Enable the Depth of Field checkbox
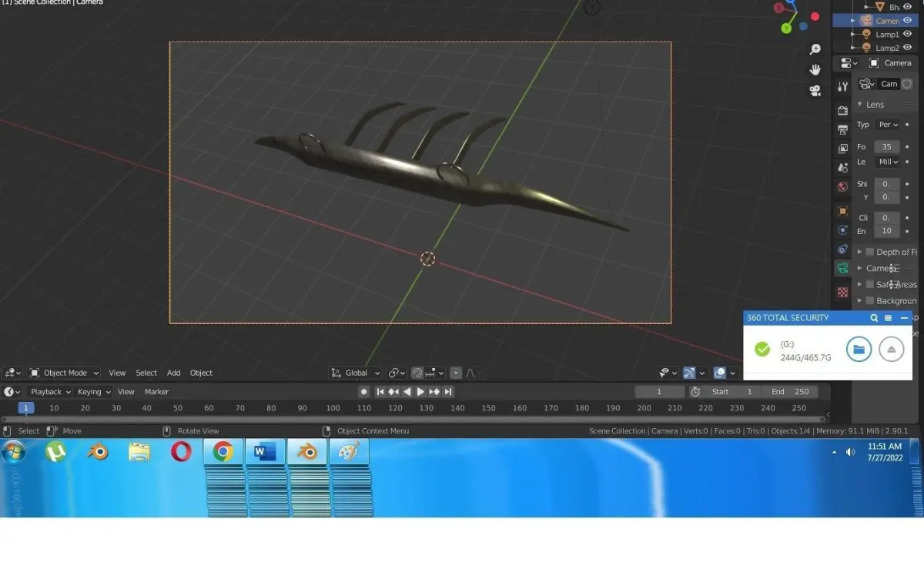Screen dimensions: 924x569 [870, 252]
